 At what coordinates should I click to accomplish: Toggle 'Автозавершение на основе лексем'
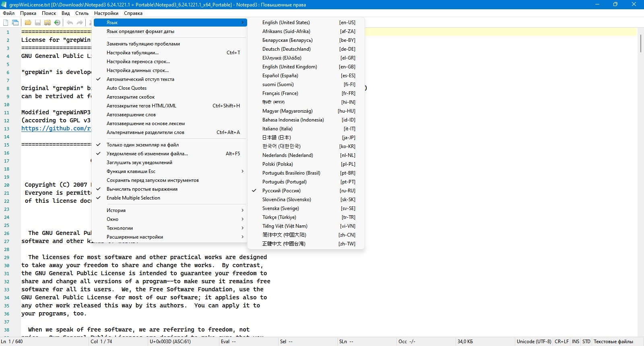[x=169, y=124]
